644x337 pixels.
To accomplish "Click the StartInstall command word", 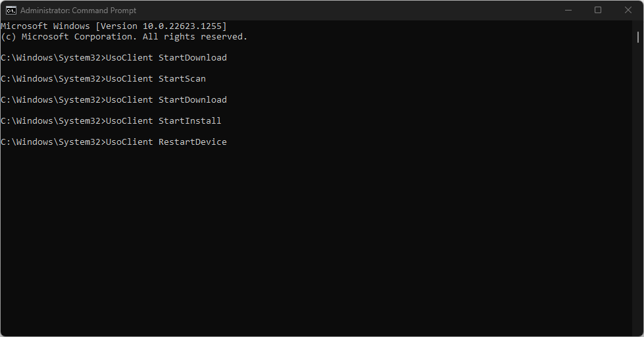I will pyautogui.click(x=189, y=121).
